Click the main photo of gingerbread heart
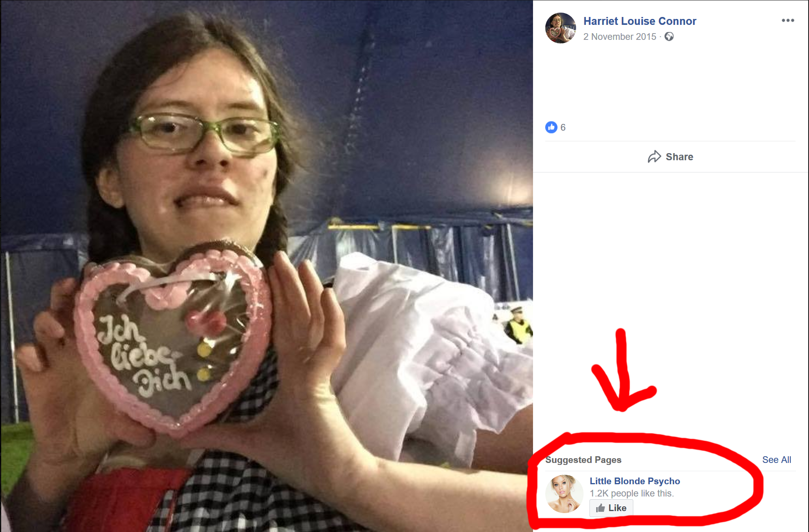The width and height of the screenshot is (809, 532). 267,266
